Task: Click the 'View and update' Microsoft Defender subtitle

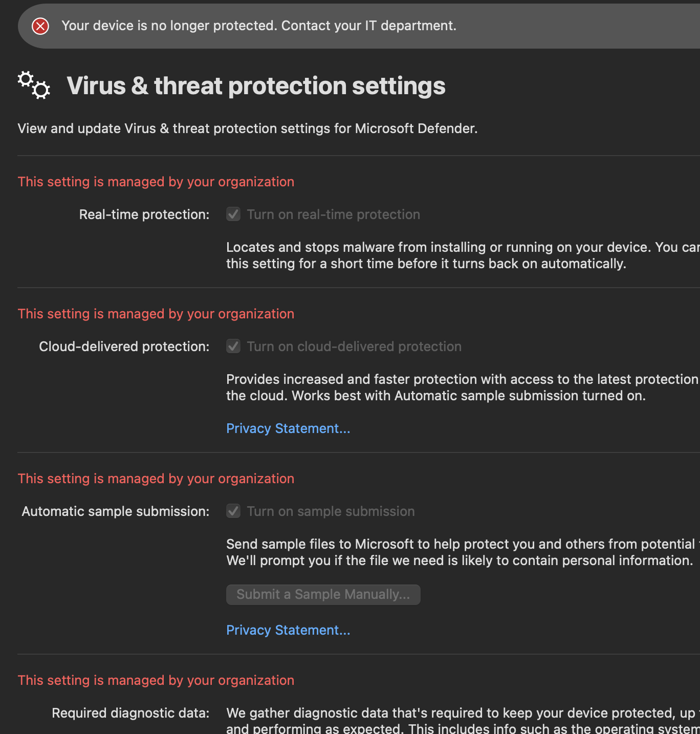Action: pos(248,128)
